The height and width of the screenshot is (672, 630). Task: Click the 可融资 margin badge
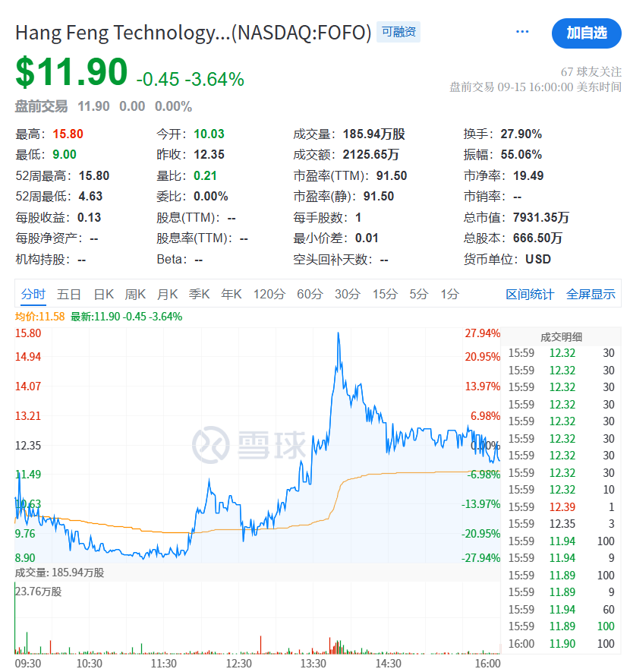coord(398,32)
